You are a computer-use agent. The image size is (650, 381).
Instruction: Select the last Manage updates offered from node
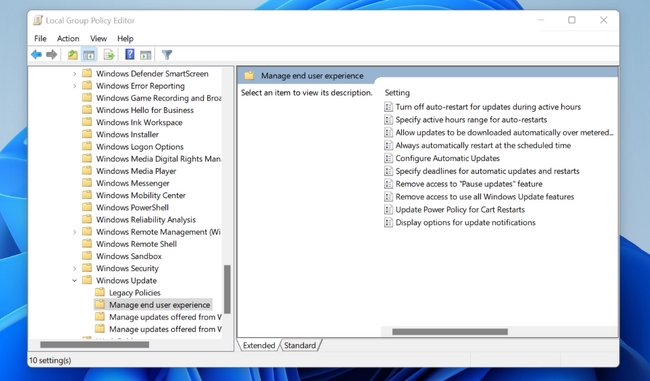[165, 329]
